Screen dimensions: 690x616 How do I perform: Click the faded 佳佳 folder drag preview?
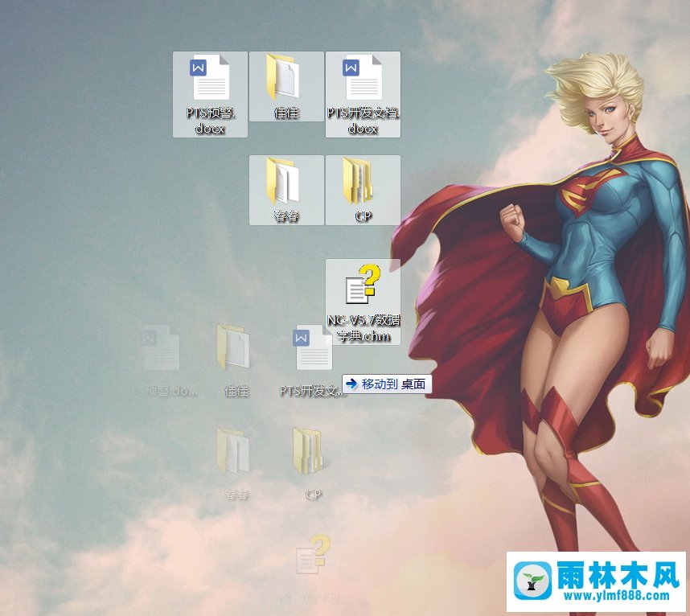point(236,348)
